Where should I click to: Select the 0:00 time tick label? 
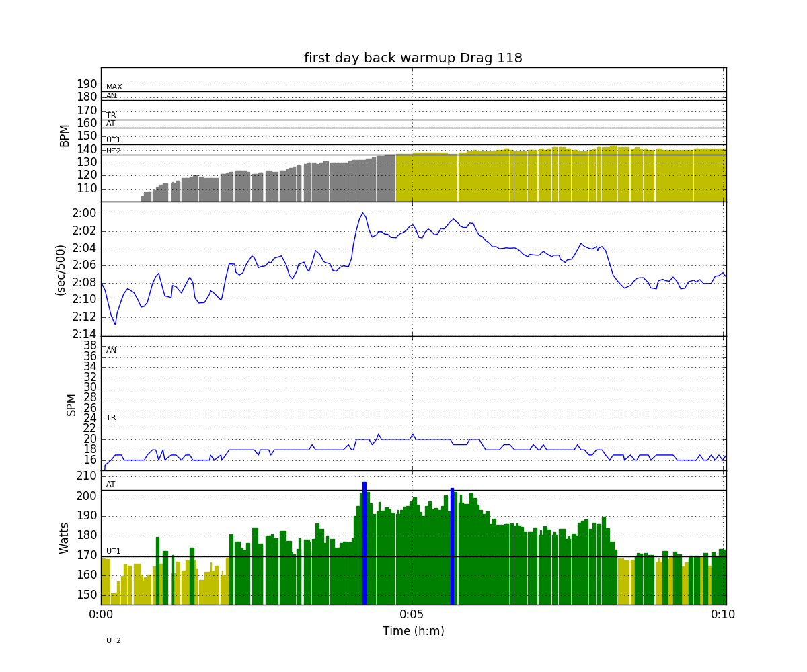click(102, 614)
